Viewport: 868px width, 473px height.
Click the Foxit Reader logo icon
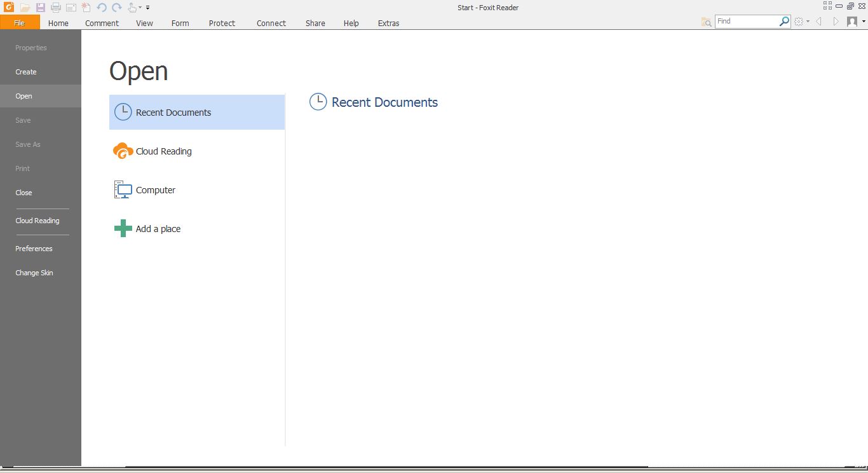pos(8,8)
